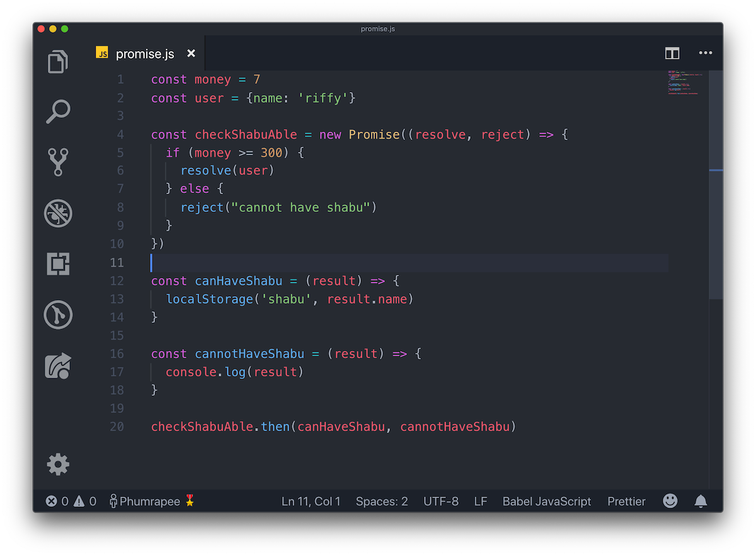Click the vertical scrollbar slider
This screenshot has width=756, height=556.
pos(716,184)
